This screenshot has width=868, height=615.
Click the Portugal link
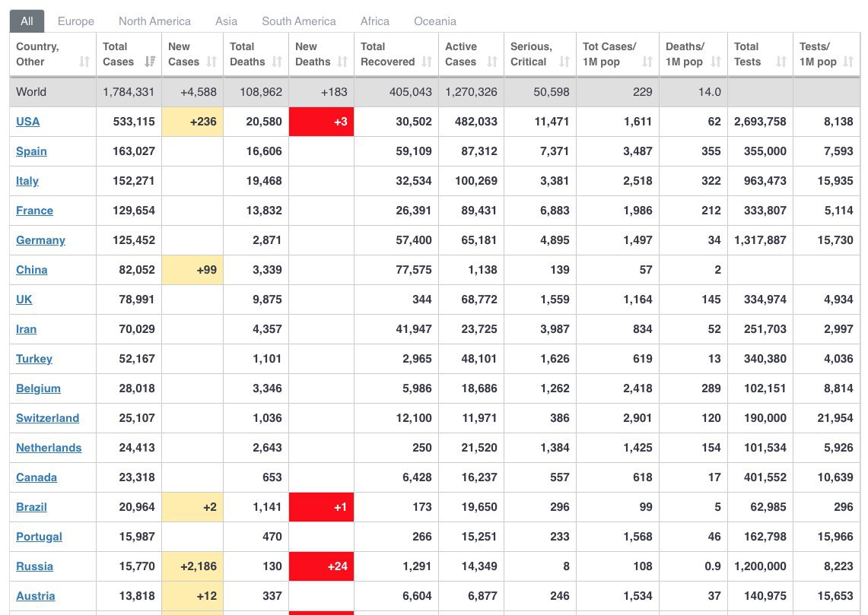click(x=39, y=537)
